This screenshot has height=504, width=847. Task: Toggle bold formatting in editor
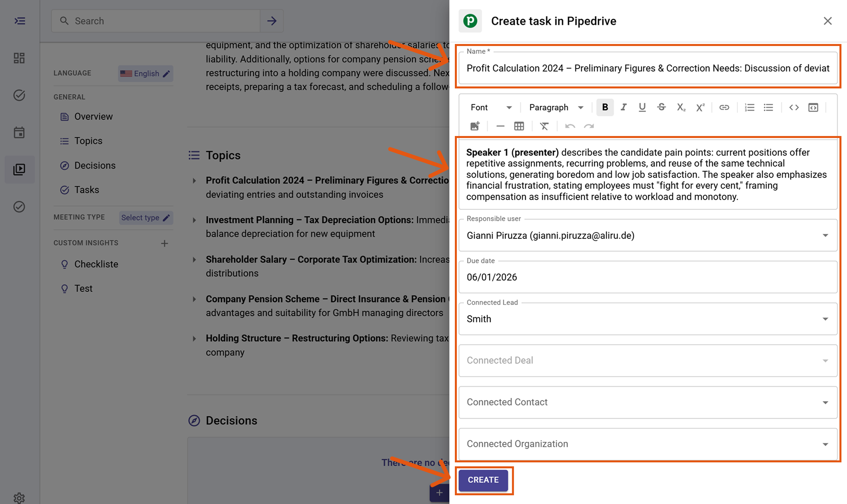tap(604, 107)
